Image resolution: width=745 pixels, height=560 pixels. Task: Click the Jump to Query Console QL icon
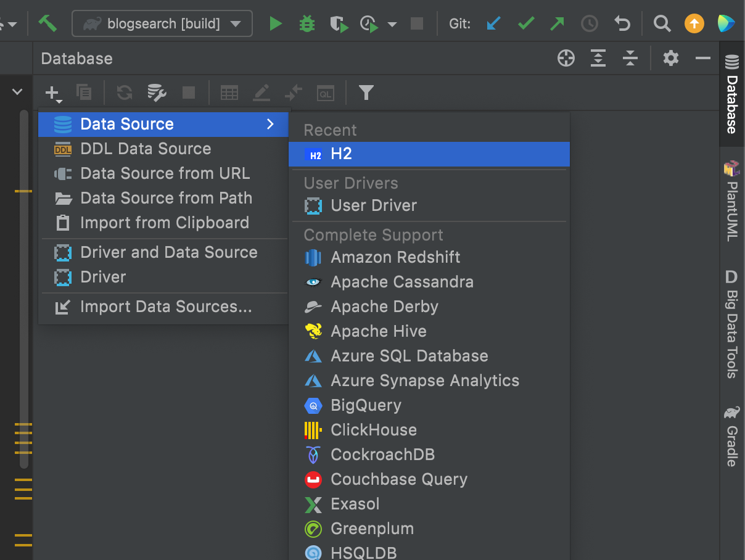pos(326,93)
